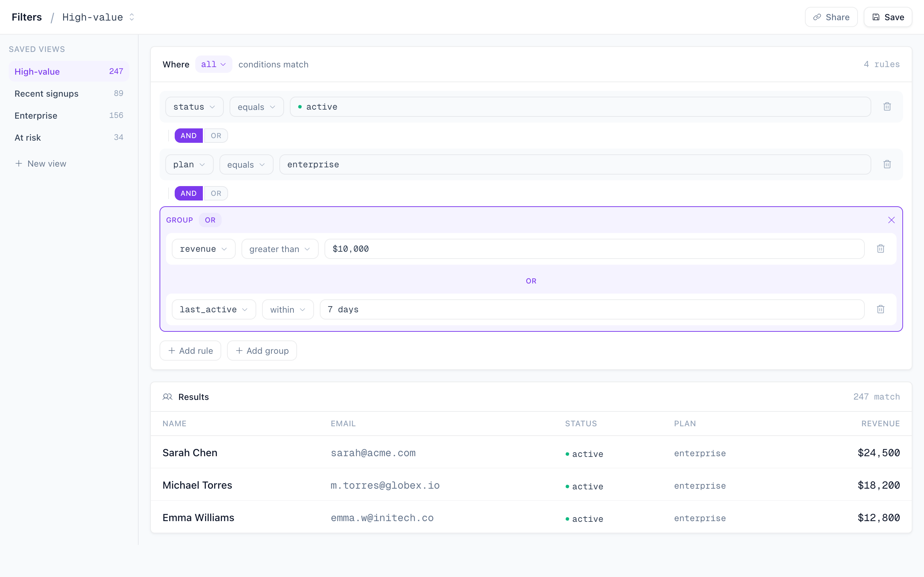Delete the revenue greater than $10,000 rule

tap(881, 248)
